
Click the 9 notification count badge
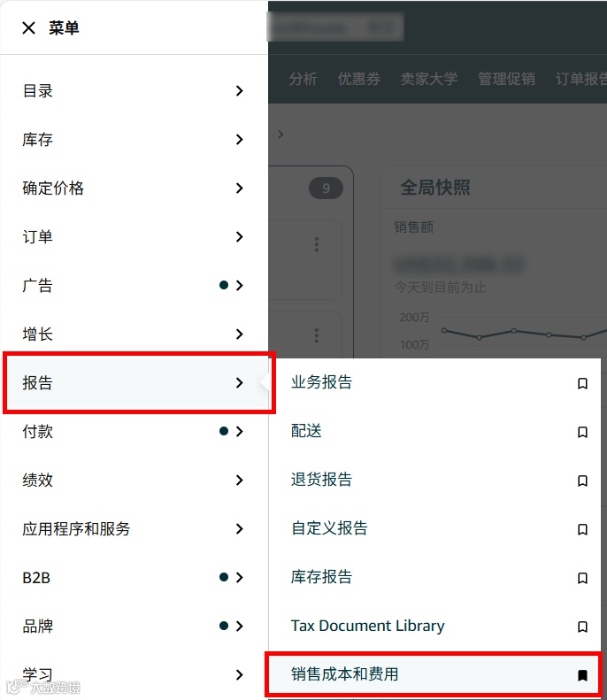[326, 188]
